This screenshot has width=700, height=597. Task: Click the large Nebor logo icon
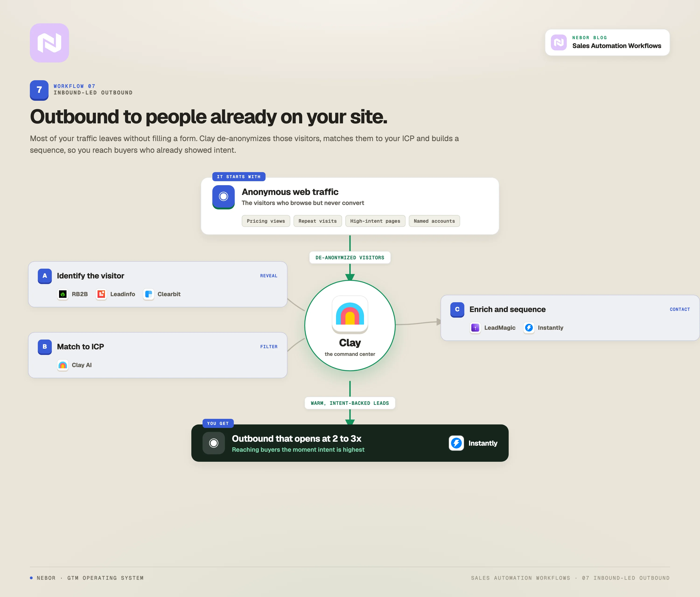pyautogui.click(x=49, y=43)
